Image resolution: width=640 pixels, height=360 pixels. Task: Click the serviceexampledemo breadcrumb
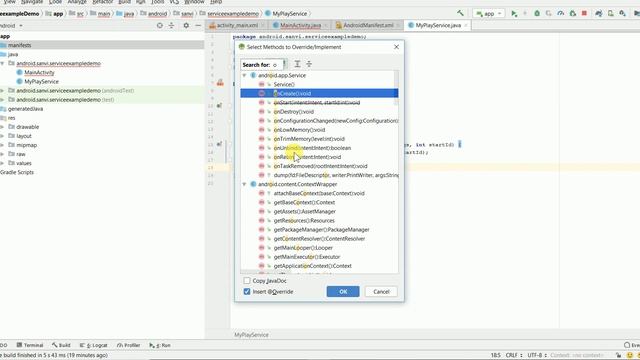coord(230,13)
